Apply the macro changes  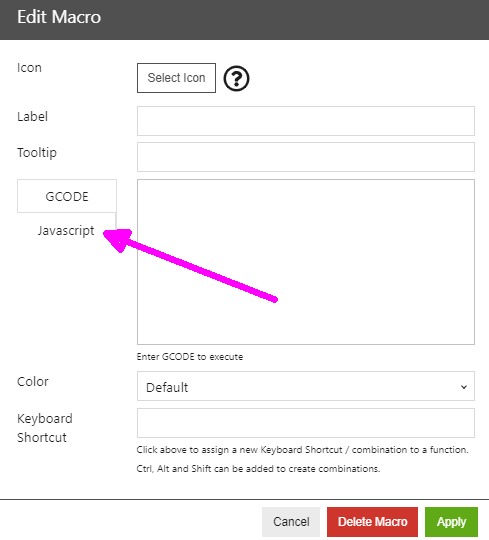point(451,521)
